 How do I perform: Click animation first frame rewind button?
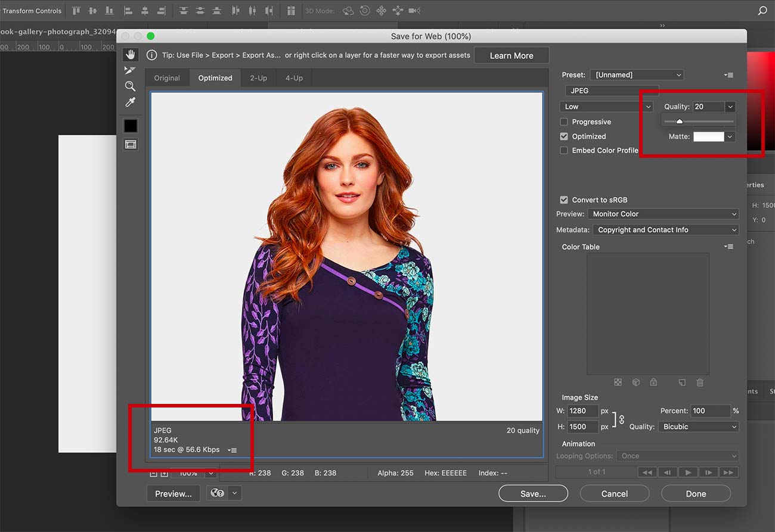(647, 472)
